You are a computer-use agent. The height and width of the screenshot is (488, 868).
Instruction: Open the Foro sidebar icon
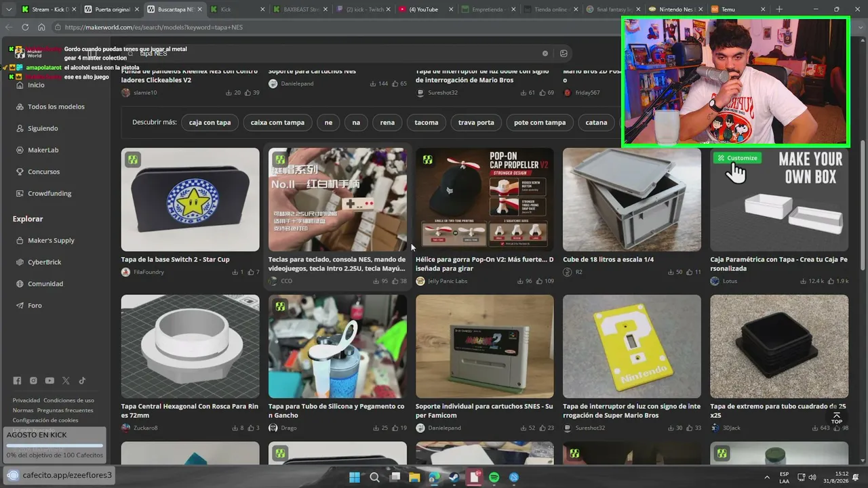tap(18, 306)
